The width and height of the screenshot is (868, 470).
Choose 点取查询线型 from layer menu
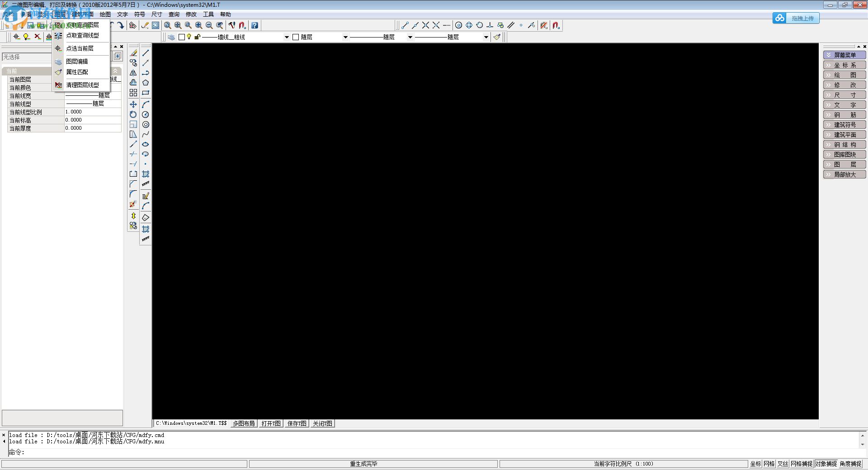[x=81, y=35]
